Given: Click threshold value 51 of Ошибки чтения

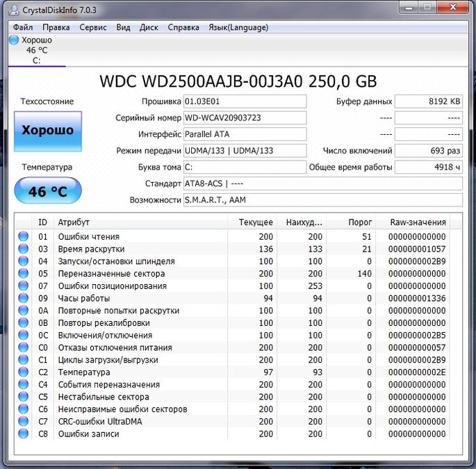Looking at the screenshot, I should (367, 236).
